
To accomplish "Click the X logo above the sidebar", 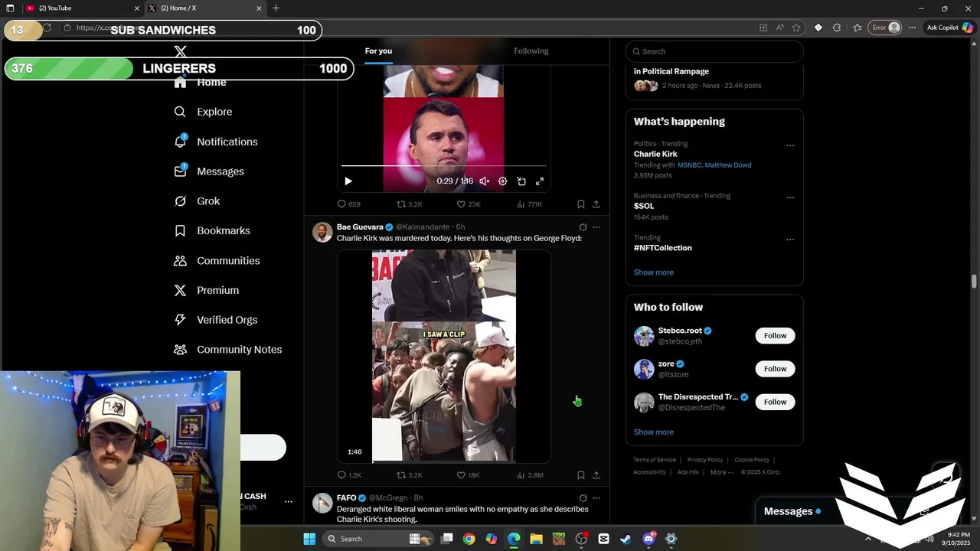I will (x=180, y=51).
